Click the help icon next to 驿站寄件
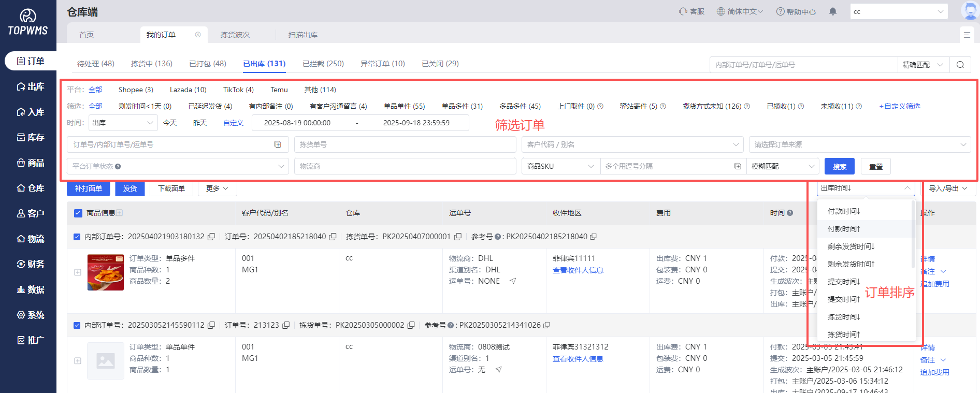Screen dimensions: 980x393 pyautogui.click(x=663, y=106)
